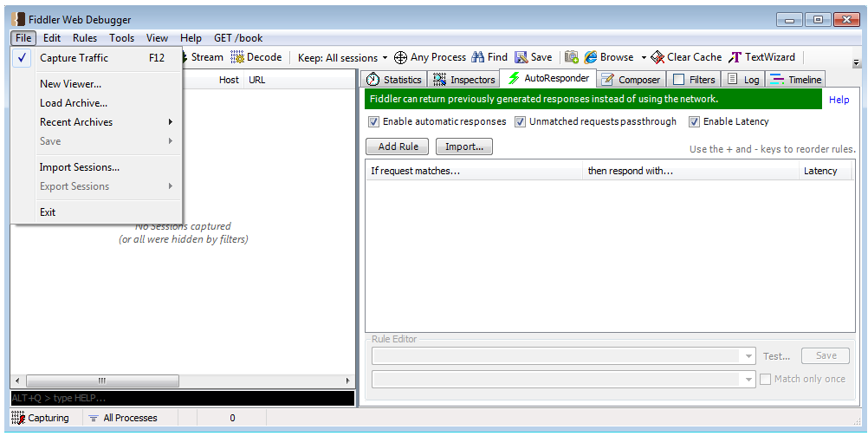
Task: Check the Match only once box
Action: (765, 380)
